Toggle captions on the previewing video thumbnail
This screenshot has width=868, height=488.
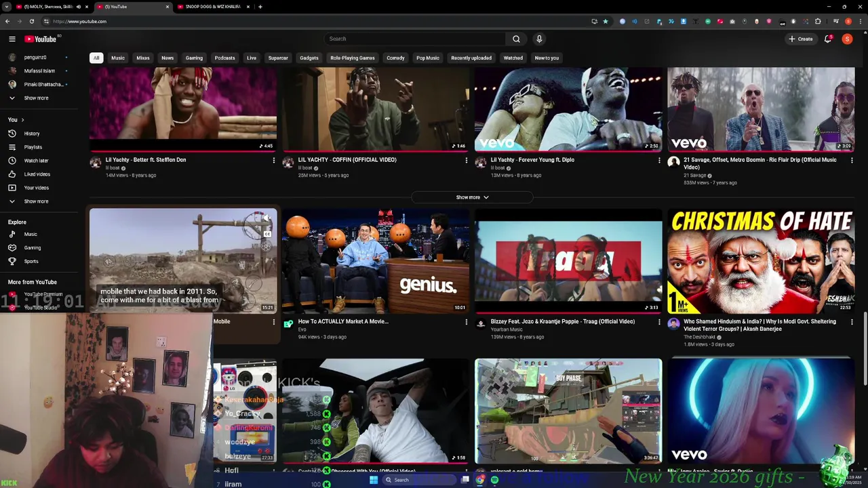click(267, 233)
